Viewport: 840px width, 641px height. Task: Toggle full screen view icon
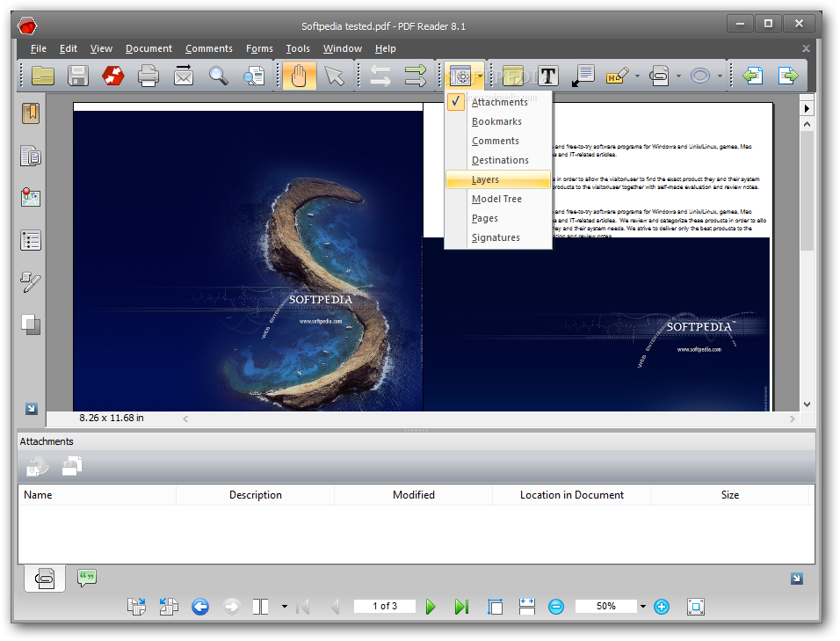[x=695, y=607]
